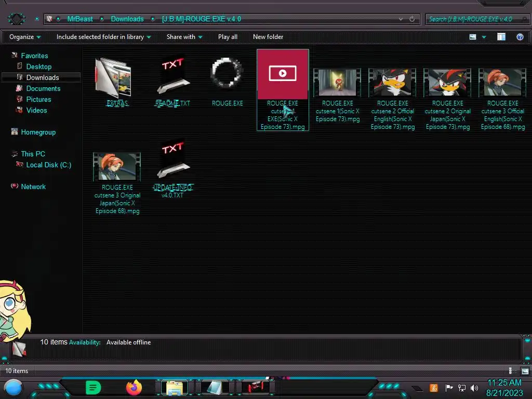
Task: Select Videos in the navigation pane
Action: click(36, 110)
